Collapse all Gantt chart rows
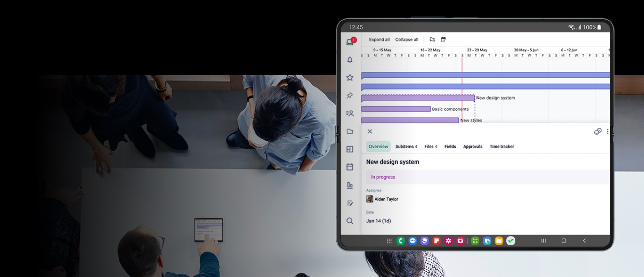 [x=407, y=40]
